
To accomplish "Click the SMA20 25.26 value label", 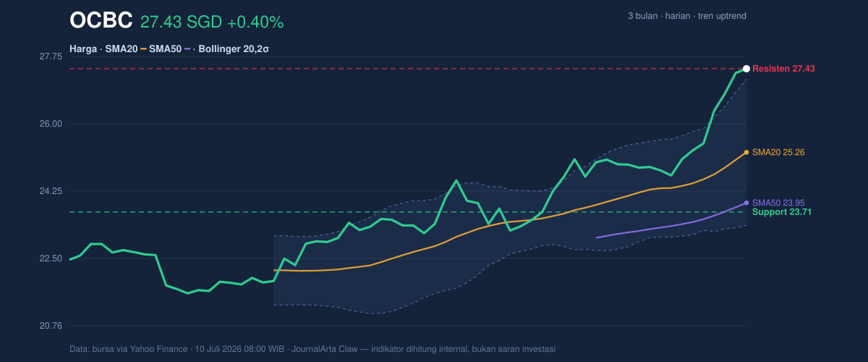I will pos(778,152).
